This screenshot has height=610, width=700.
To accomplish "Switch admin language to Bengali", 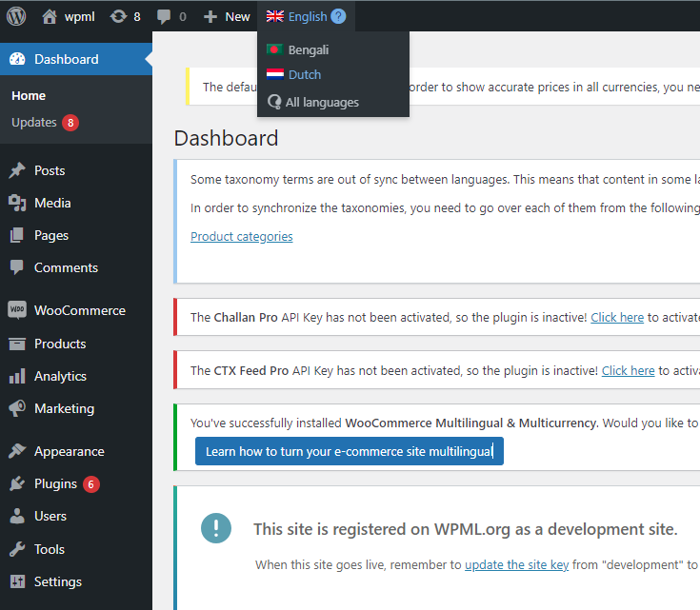I will 308,50.
